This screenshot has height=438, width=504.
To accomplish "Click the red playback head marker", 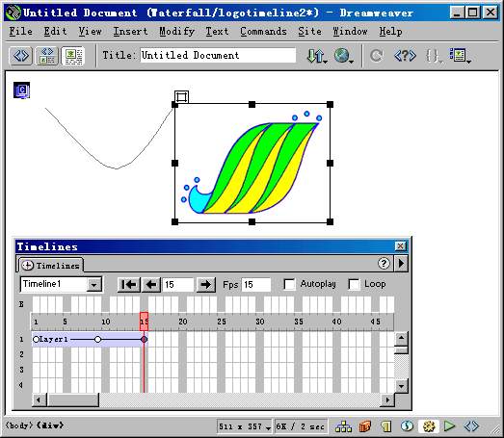I will pos(144,322).
